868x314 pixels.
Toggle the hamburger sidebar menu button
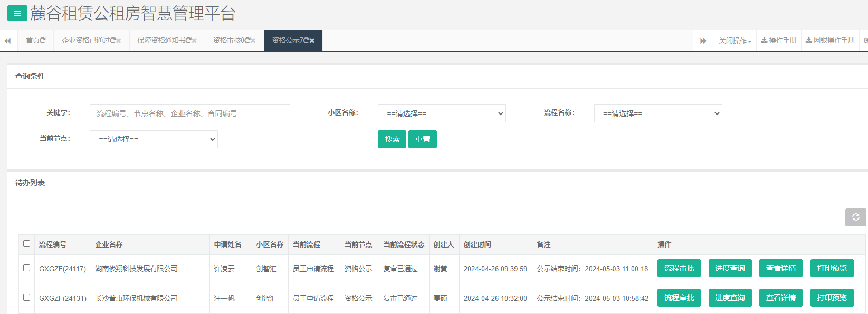(x=17, y=13)
